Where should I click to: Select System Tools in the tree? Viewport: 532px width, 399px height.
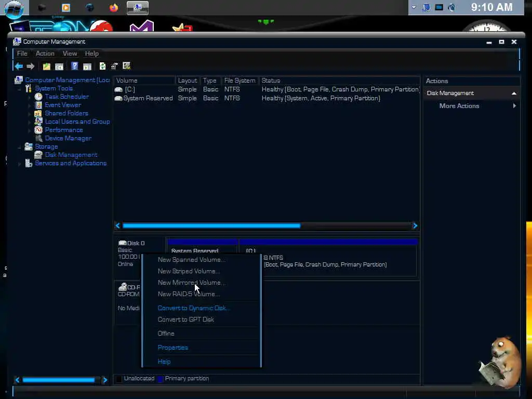(x=54, y=88)
